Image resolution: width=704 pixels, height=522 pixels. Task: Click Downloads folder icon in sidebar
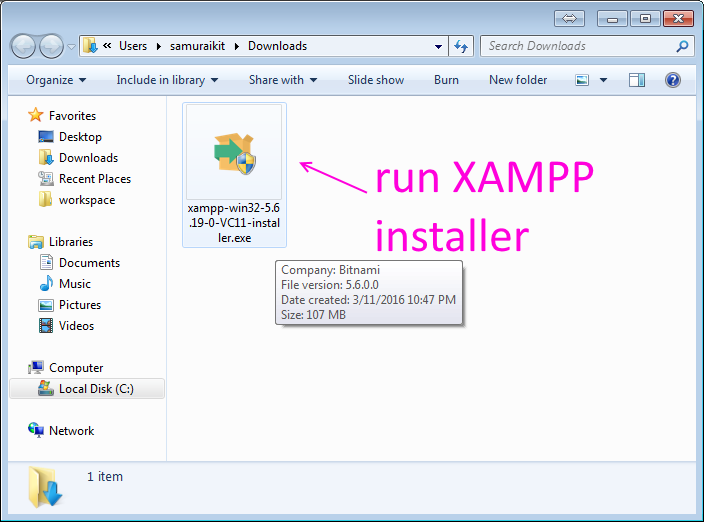(x=46, y=158)
